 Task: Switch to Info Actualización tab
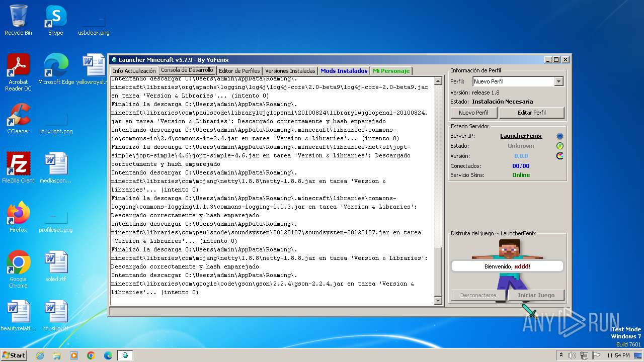click(x=134, y=71)
